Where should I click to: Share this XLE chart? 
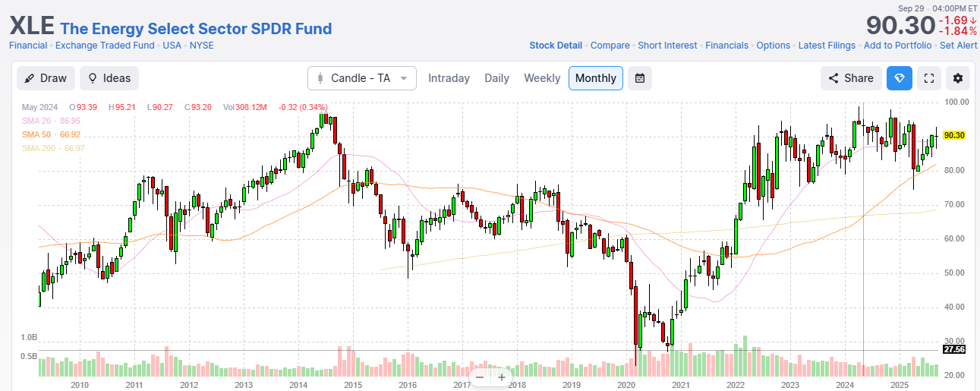851,78
